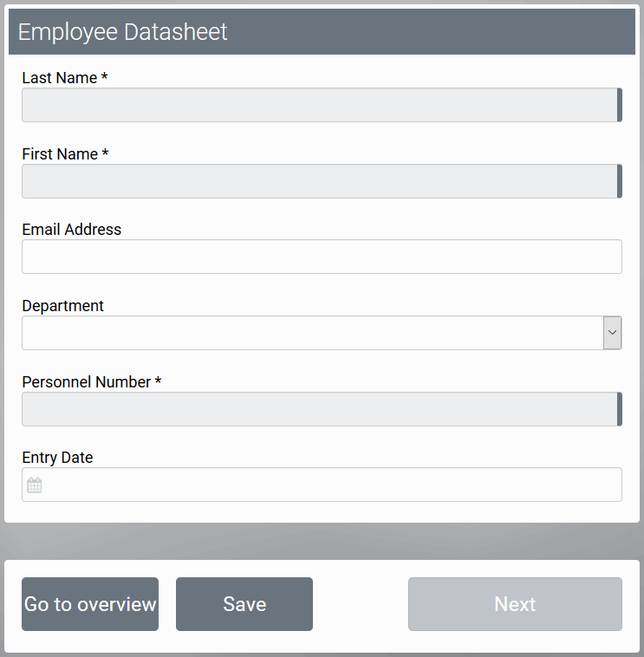Screen dimensions: 644x657
Task: Click the Department label text
Action: [62, 306]
